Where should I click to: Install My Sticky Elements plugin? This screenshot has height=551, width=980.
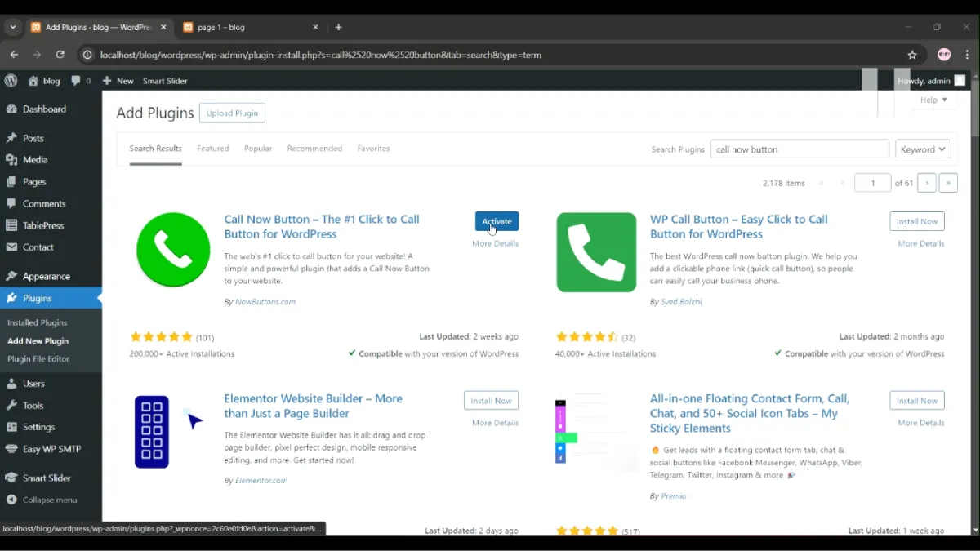click(x=917, y=401)
